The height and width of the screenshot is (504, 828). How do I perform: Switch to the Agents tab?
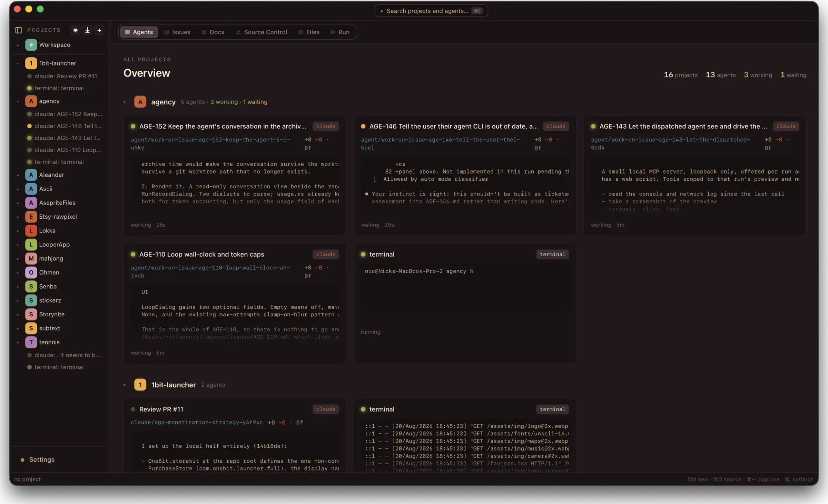point(139,32)
